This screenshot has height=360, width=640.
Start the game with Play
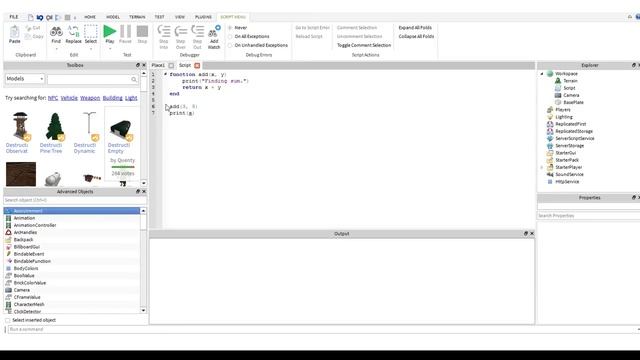[109, 31]
